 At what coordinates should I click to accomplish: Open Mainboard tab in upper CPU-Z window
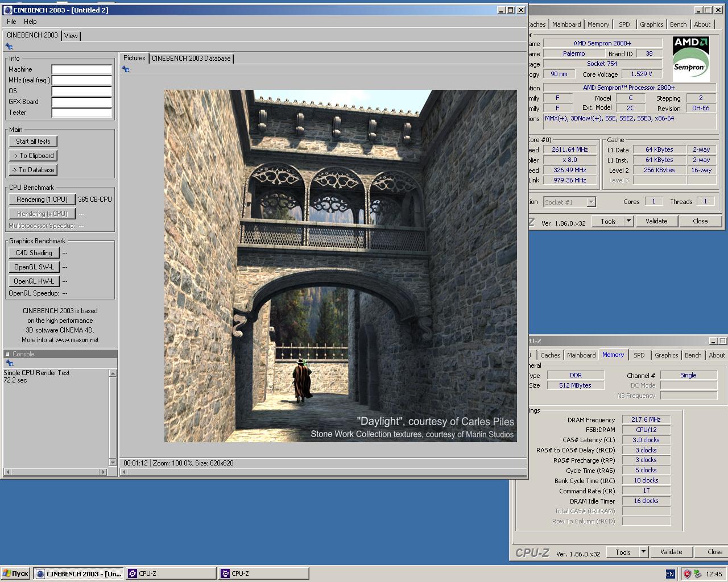coord(566,24)
